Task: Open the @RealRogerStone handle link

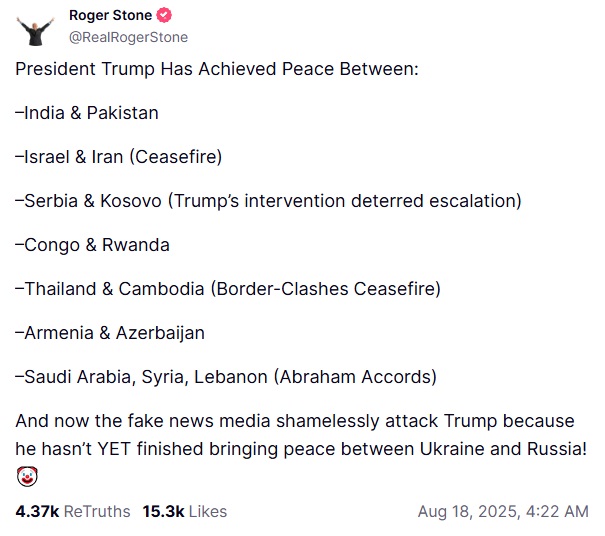Action: click(x=127, y=37)
